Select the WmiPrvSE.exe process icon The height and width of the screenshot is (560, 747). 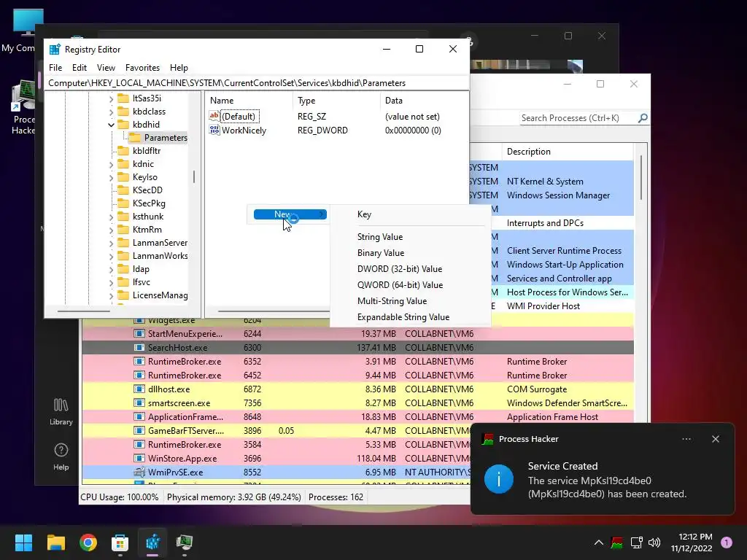139,472
